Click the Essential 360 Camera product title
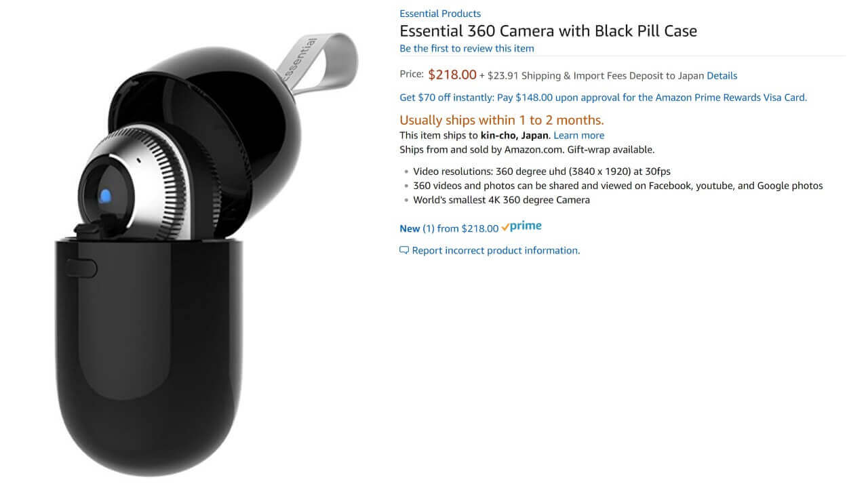This screenshot has height=488, width=868. 548,31
